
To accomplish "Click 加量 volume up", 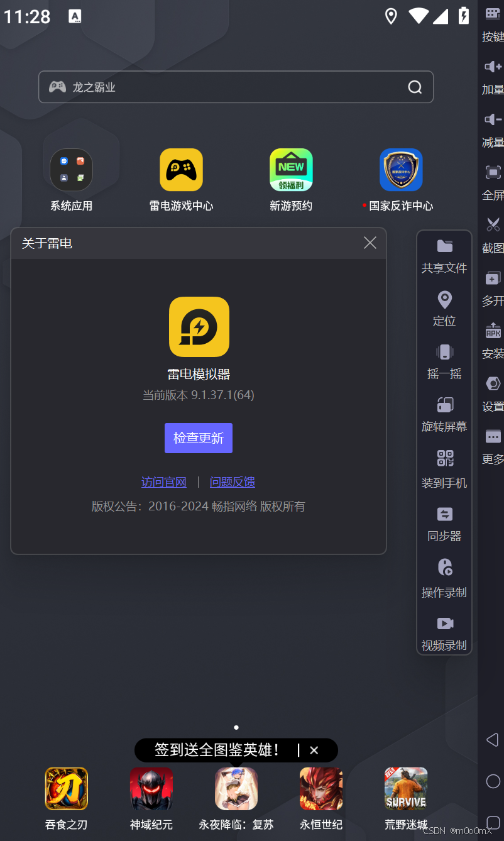I will point(493,77).
